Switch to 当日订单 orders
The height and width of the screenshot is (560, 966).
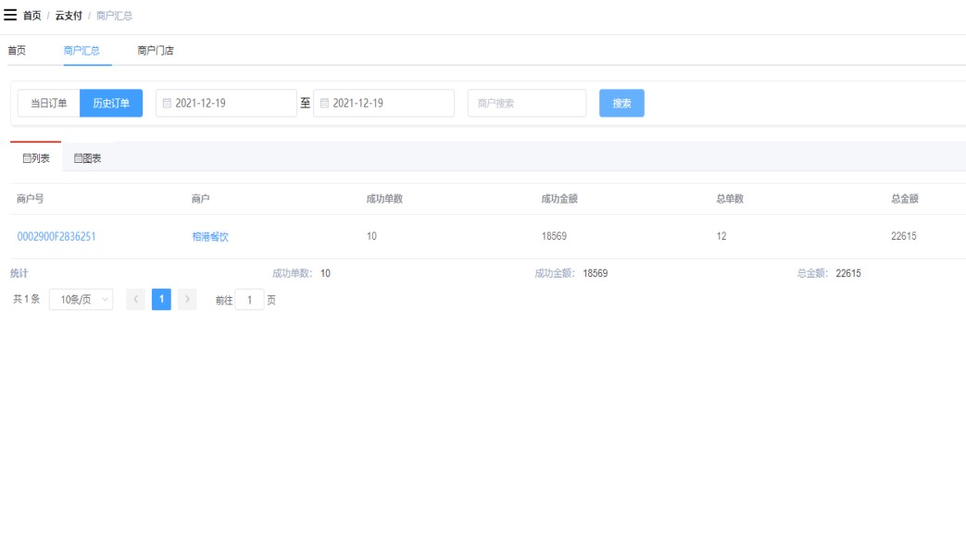pos(49,104)
